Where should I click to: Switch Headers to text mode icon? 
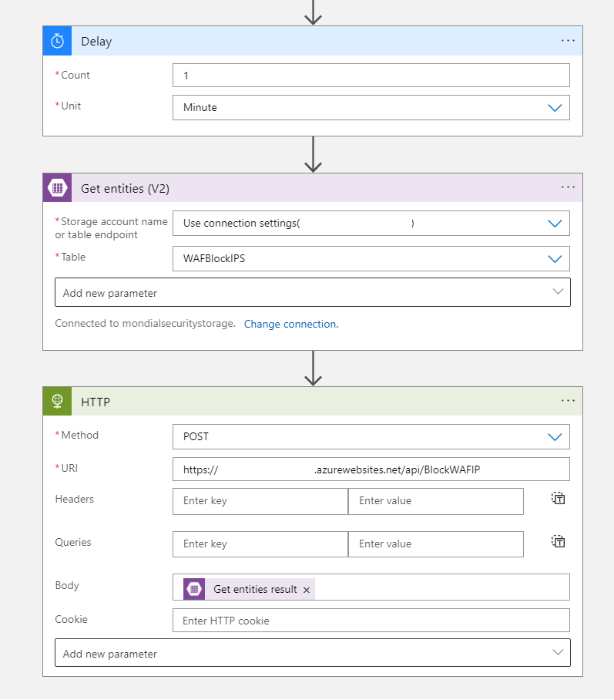click(559, 499)
